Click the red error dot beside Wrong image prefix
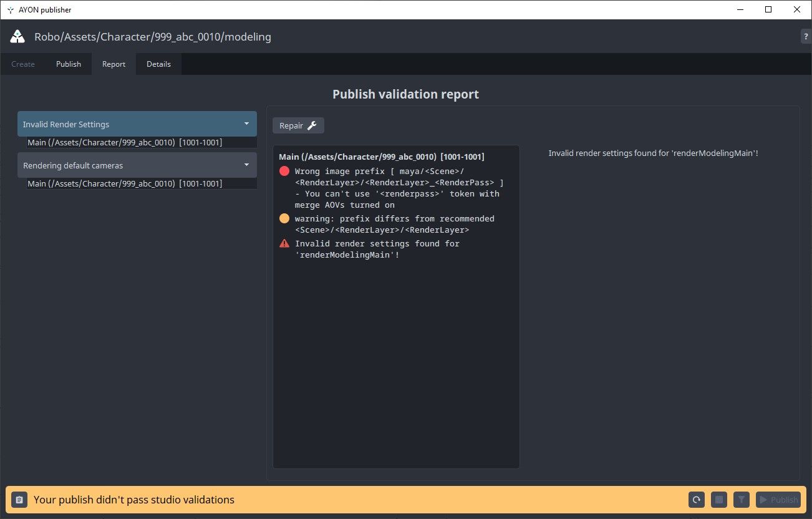The width and height of the screenshot is (812, 519). click(284, 171)
